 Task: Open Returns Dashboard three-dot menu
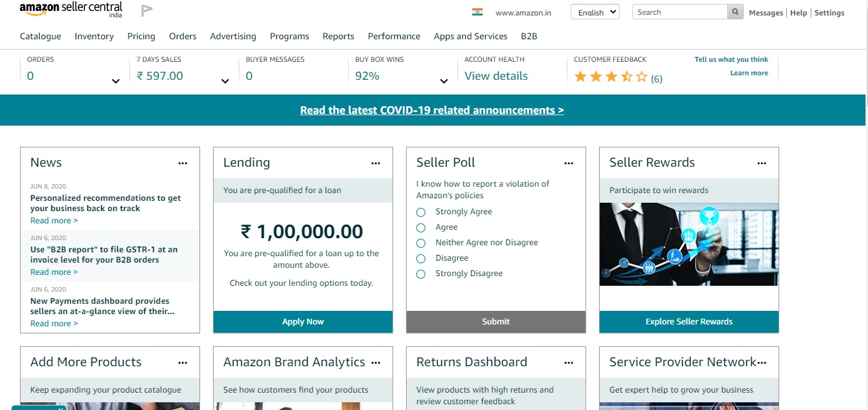click(569, 363)
